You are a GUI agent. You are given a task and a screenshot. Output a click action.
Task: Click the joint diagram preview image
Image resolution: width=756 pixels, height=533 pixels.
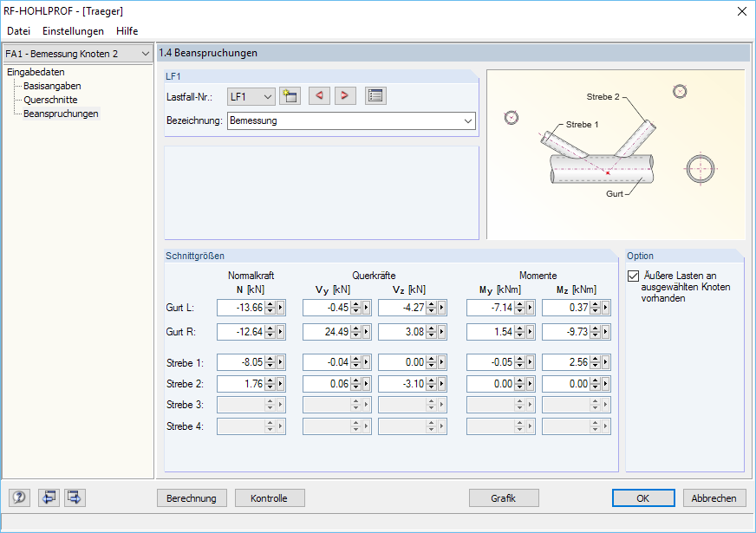pos(616,154)
